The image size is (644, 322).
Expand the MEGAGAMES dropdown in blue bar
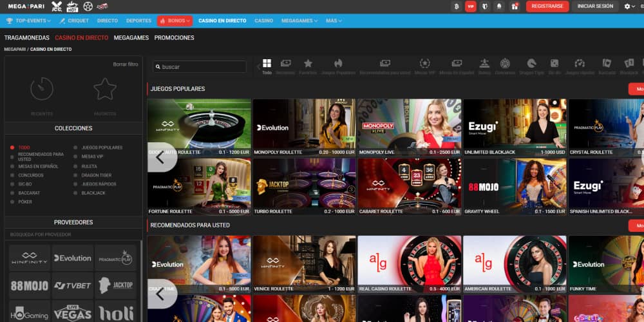coord(299,21)
